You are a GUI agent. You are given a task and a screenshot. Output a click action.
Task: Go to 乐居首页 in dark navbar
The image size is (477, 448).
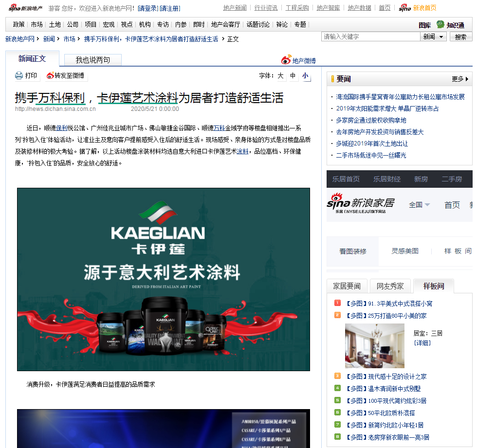tap(346, 179)
